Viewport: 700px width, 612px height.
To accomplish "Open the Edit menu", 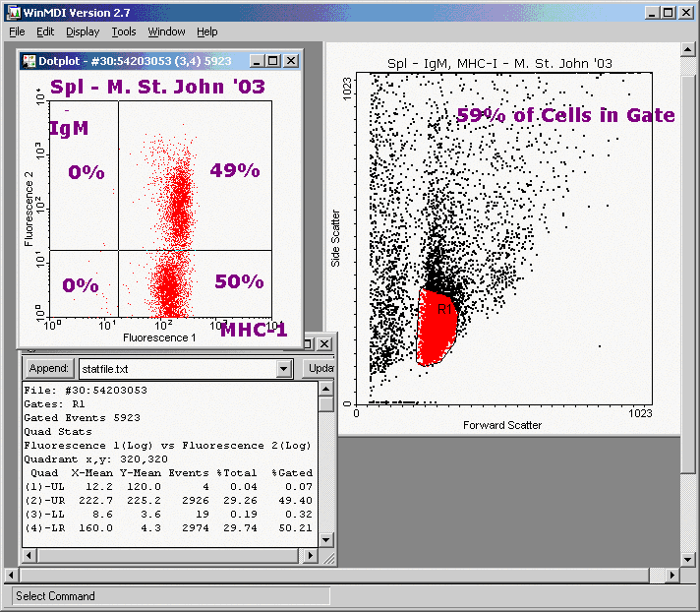I will click(45, 31).
